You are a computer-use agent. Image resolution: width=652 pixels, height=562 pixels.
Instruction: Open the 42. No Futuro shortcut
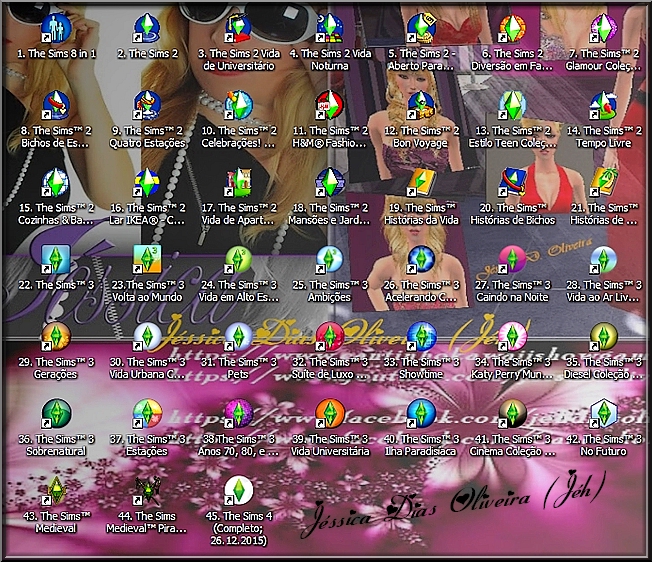point(604,414)
